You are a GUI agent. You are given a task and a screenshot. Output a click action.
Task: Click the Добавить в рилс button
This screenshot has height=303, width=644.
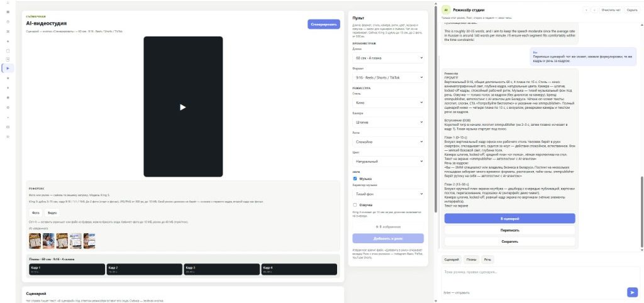click(x=387, y=238)
